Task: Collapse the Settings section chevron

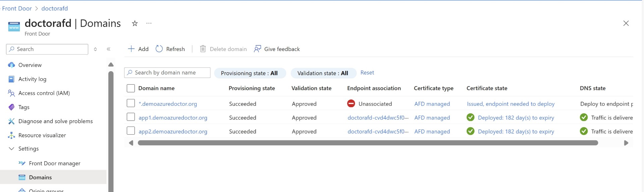Action: 11,148
